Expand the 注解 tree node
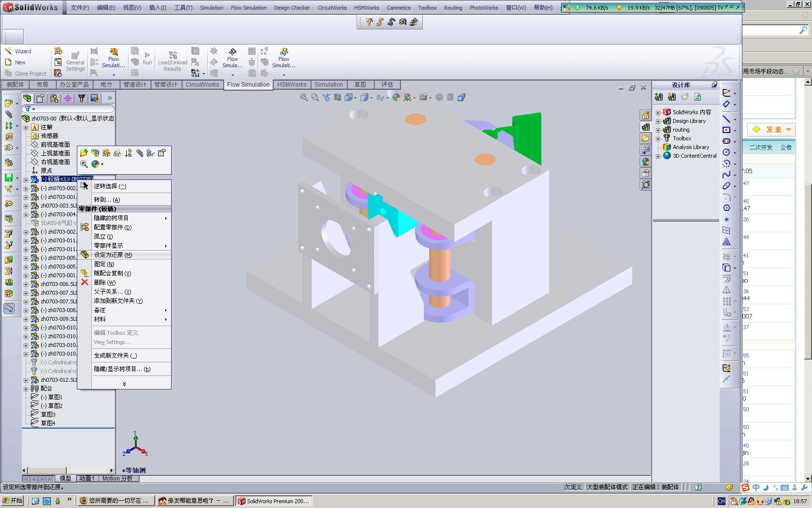The height and width of the screenshot is (508, 812). [26, 127]
